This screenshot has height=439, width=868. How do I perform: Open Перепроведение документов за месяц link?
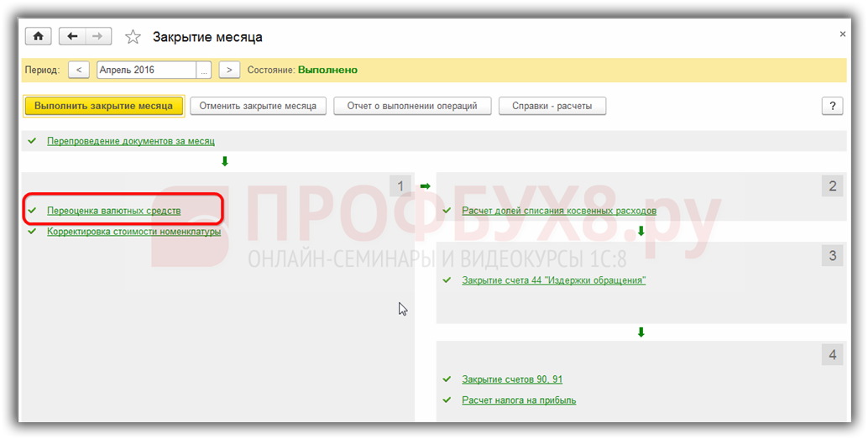131,141
